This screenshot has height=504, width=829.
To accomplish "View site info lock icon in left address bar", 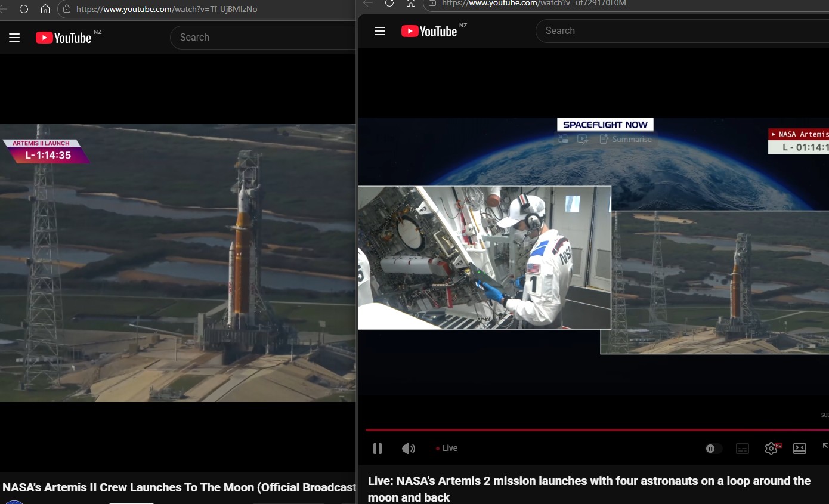I will (x=67, y=9).
